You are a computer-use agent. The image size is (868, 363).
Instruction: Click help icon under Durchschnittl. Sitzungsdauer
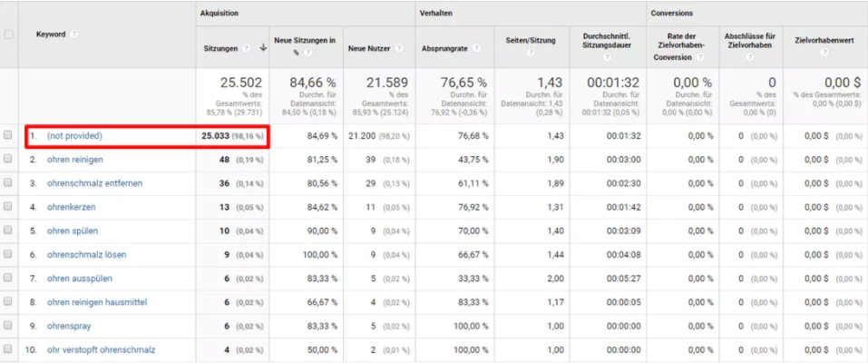(x=608, y=56)
